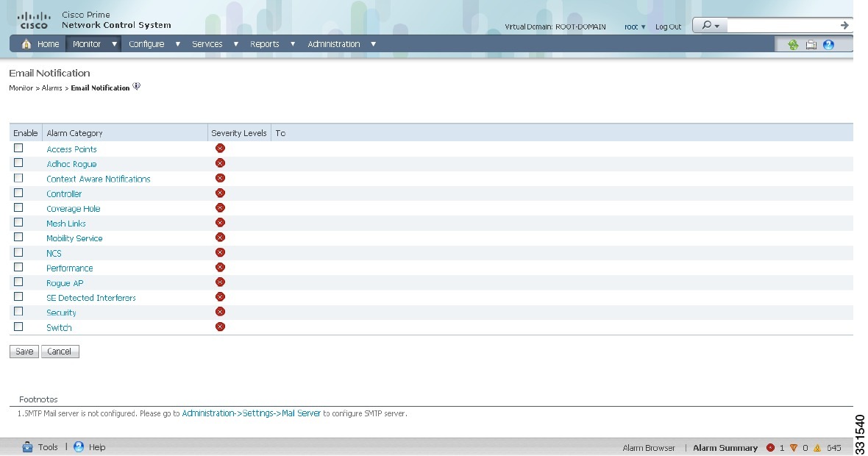
Task: Select the Administration menu label
Action: pyautogui.click(x=334, y=44)
